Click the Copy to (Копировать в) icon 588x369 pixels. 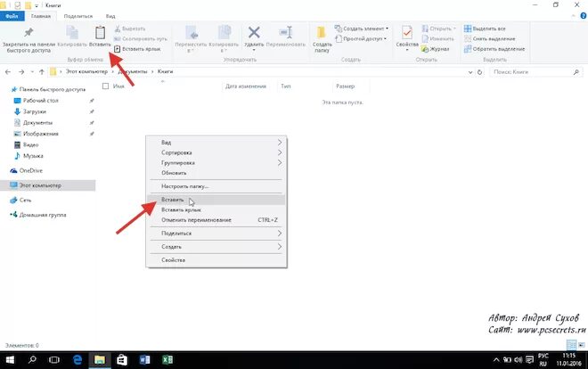pyautogui.click(x=225, y=33)
